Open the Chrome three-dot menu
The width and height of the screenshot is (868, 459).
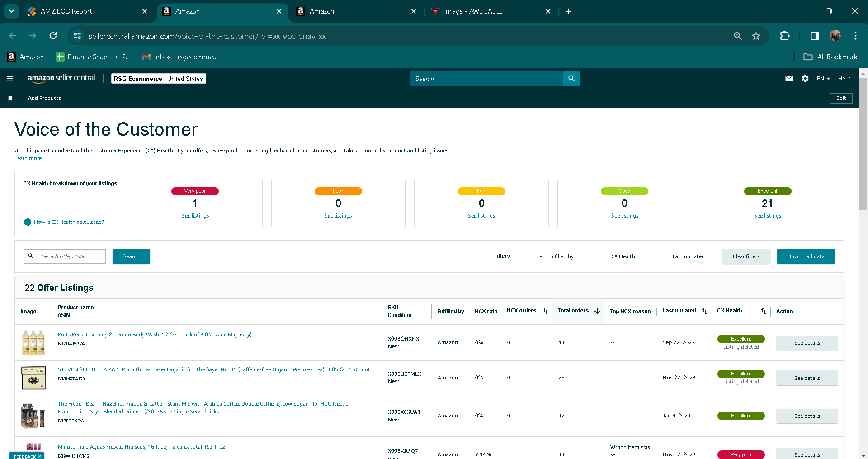[x=855, y=36]
